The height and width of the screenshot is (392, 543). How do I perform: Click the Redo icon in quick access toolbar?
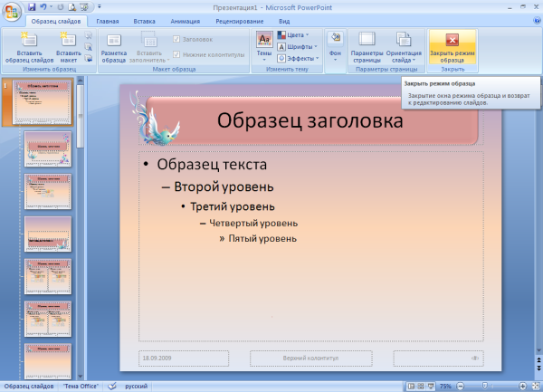pyautogui.click(x=61, y=7)
